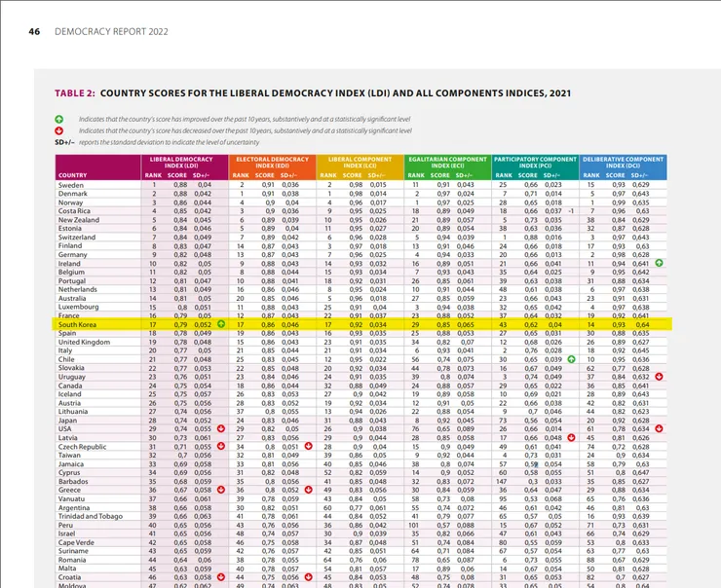
Task: Click the Egalitarian Component Index header
Action: point(447,163)
